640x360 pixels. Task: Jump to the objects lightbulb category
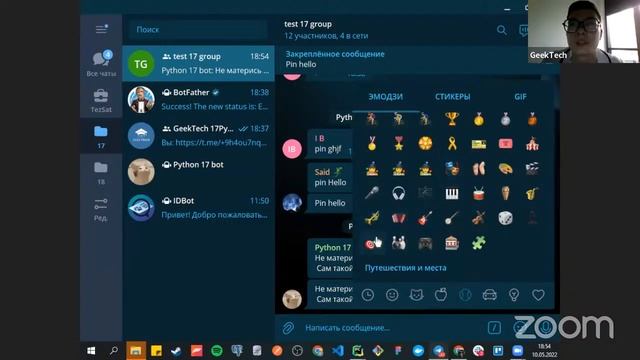coord(514,295)
